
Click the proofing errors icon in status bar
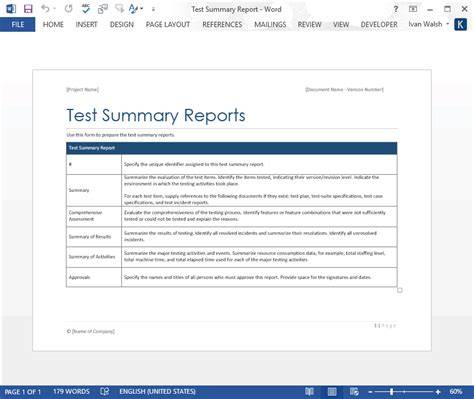(105, 392)
